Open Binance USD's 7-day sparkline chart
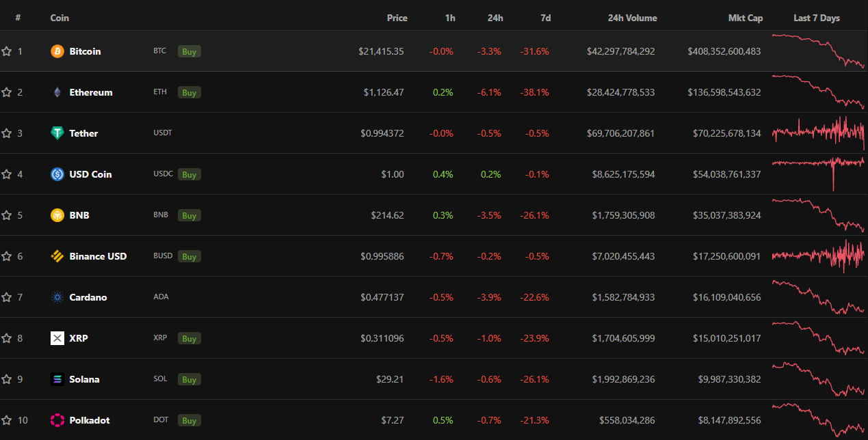This screenshot has height=440, width=868. [818, 256]
